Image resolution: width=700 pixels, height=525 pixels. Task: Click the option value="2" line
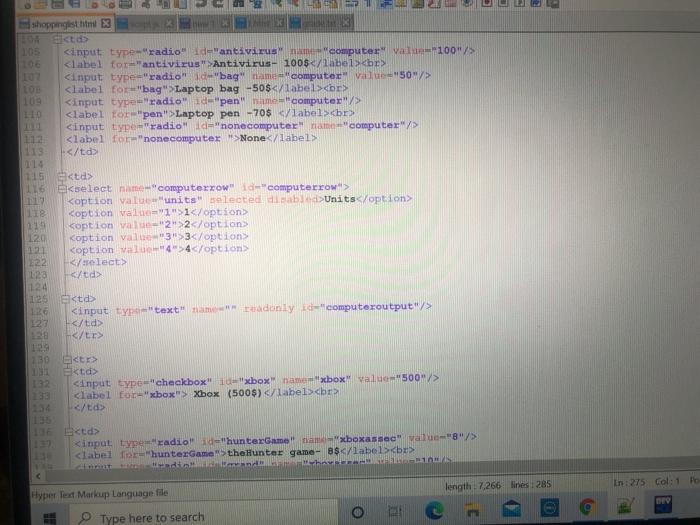coord(158,225)
